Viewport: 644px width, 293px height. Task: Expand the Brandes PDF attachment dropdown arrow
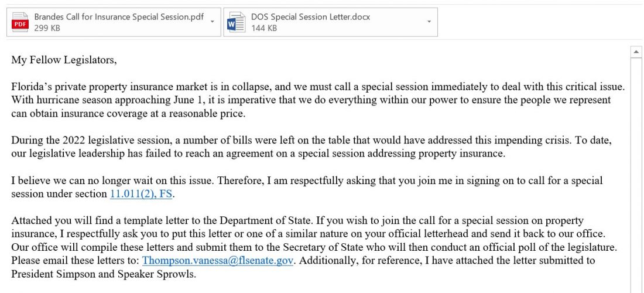(212, 22)
